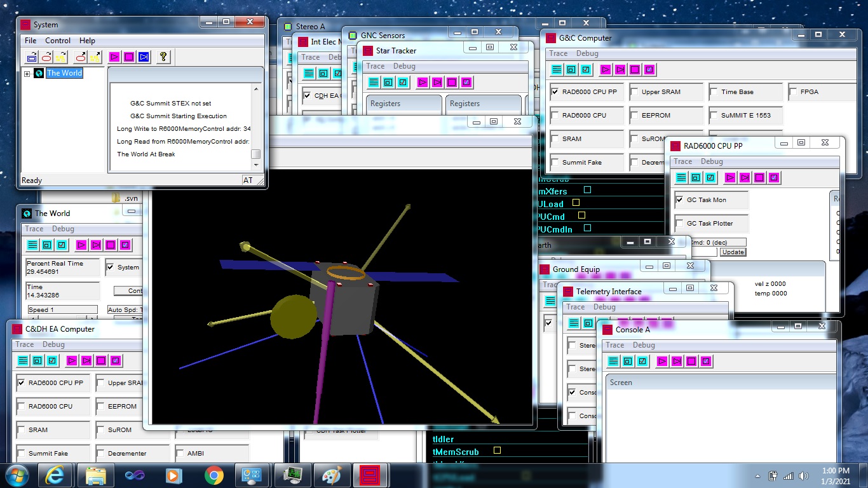
Task: Open the Trace menu in Console A window
Action: pos(614,345)
